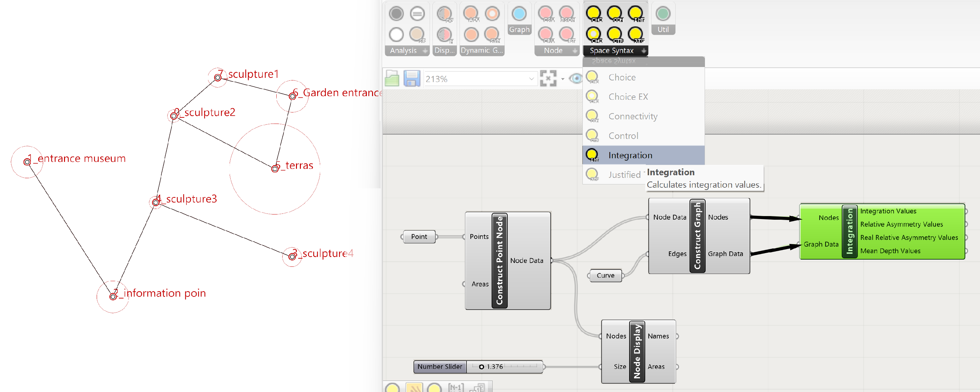Select Integration in the Space Syntax menu
This screenshot has width=980, height=392.
(x=630, y=155)
